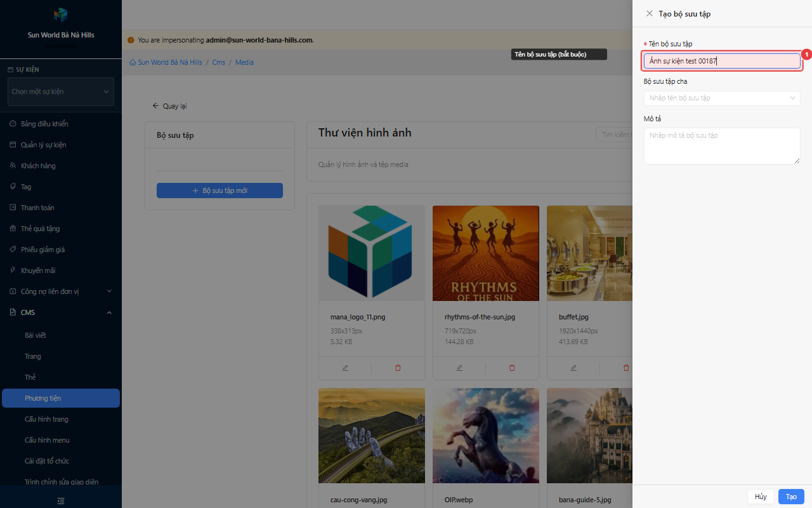Go to Sun World Bà Nà Hills breadcrumb
The height and width of the screenshot is (508, 812).
tap(170, 62)
